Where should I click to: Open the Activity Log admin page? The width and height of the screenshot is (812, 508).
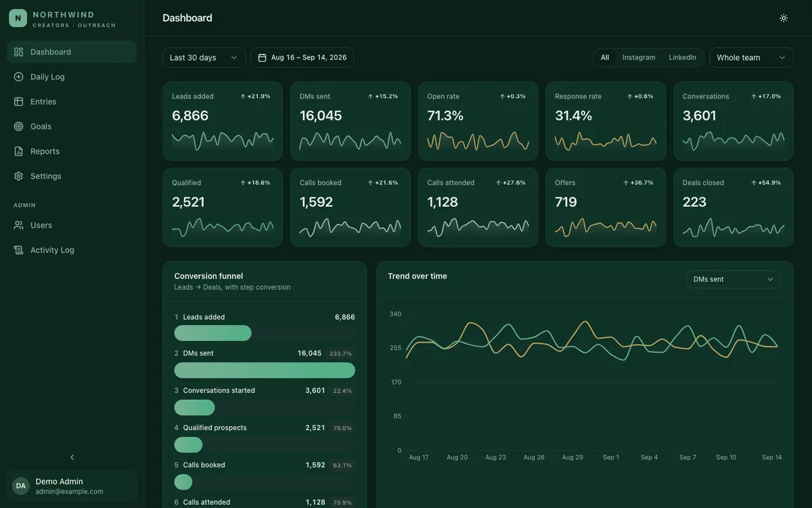tap(72, 250)
